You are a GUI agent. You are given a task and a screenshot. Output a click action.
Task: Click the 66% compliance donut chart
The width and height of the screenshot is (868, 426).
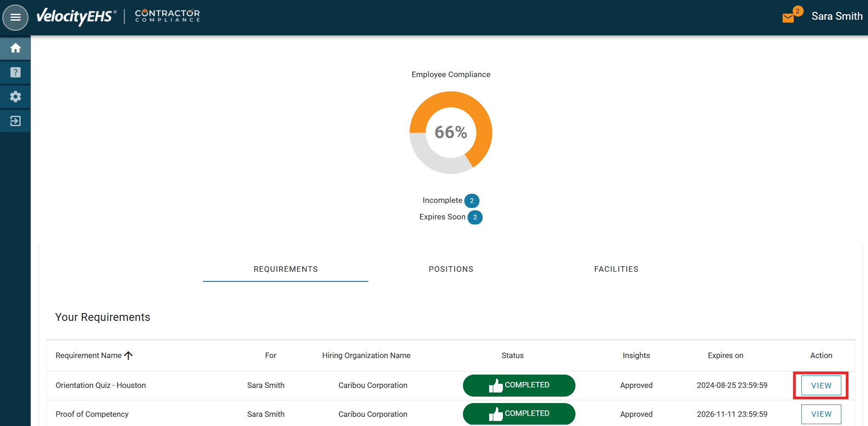pyautogui.click(x=451, y=133)
